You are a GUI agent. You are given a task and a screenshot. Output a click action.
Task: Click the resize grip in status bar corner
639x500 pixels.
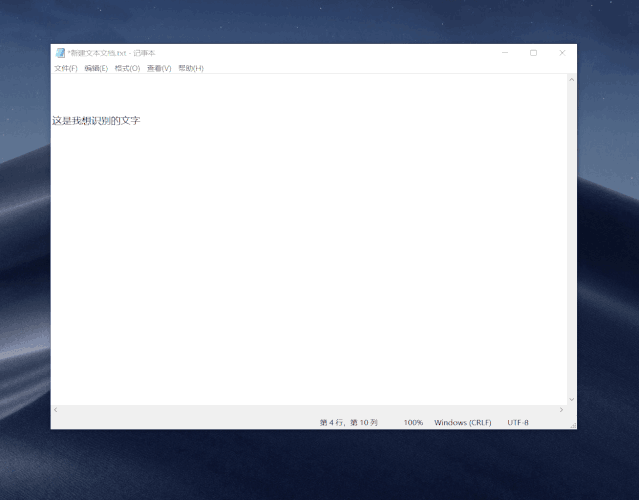[x=573, y=426]
